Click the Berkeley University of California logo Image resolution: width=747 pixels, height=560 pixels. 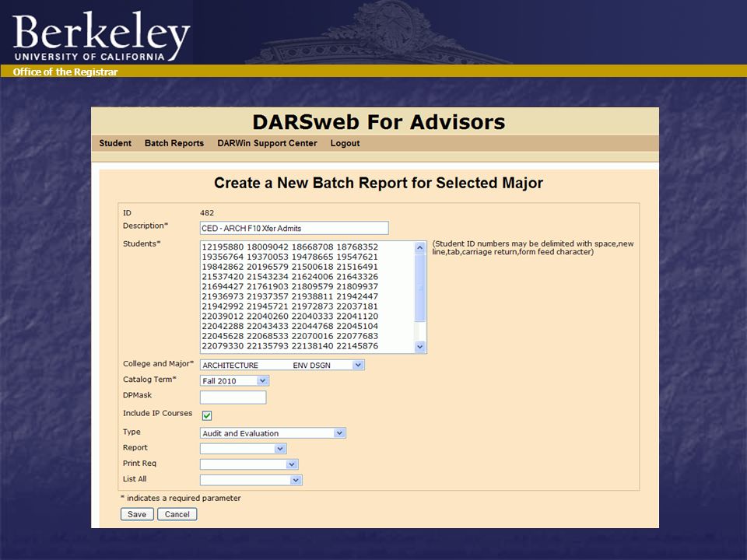pyautogui.click(x=101, y=37)
